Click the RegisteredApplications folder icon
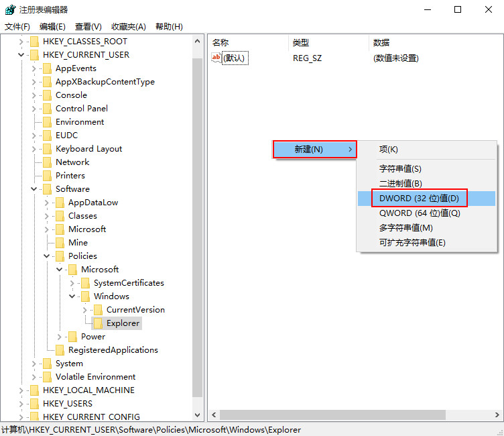The image size is (504, 436). click(x=60, y=350)
